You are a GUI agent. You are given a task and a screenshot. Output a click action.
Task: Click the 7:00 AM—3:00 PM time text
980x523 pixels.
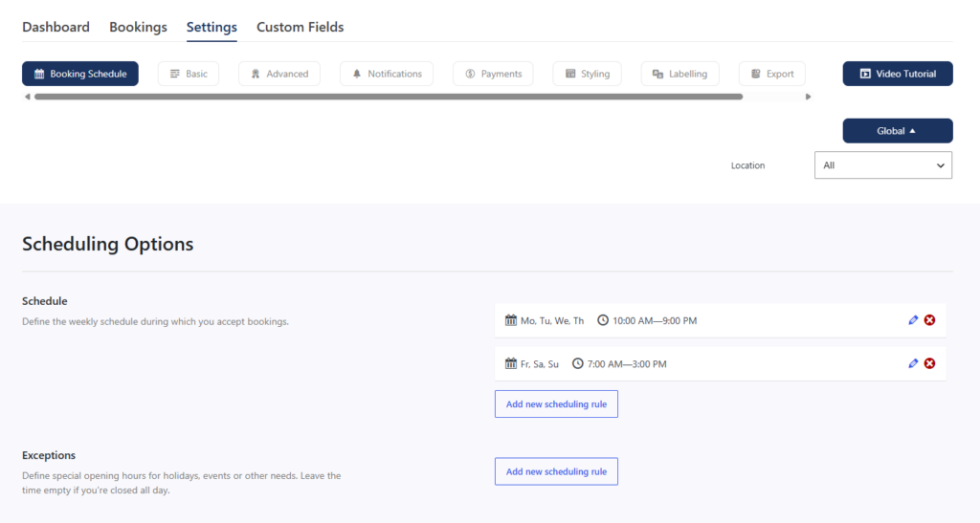click(627, 364)
